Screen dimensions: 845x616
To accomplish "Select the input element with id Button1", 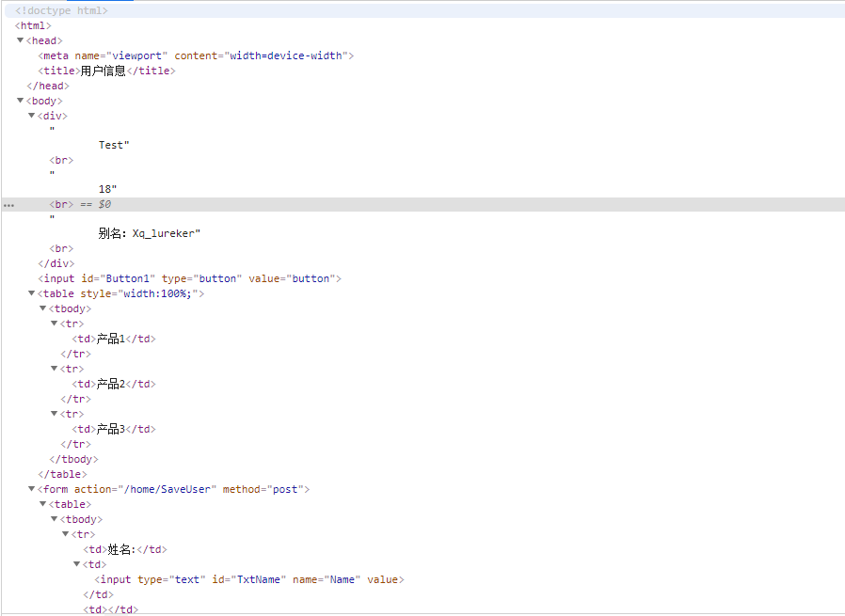I will click(188, 277).
